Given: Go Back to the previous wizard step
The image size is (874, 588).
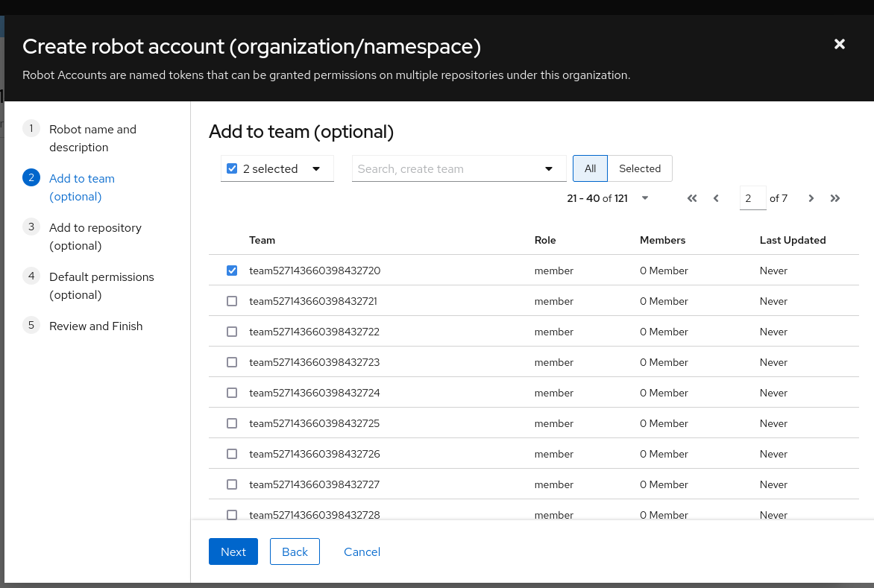Looking at the screenshot, I should [x=295, y=551].
